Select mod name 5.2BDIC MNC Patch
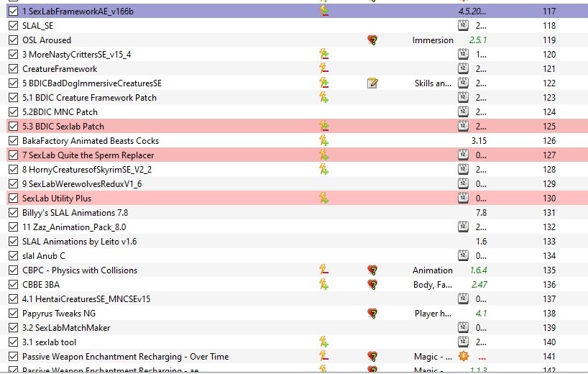588x374 pixels. tap(60, 111)
